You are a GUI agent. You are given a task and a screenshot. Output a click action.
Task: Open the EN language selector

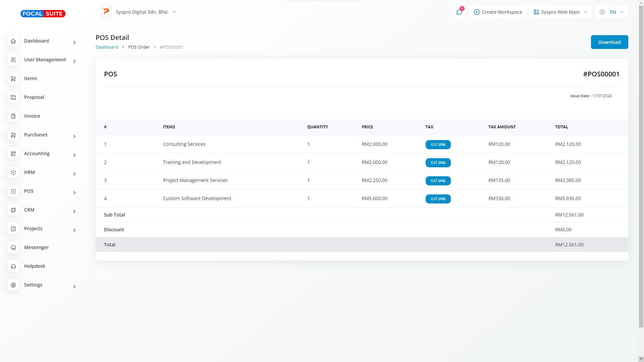click(611, 12)
